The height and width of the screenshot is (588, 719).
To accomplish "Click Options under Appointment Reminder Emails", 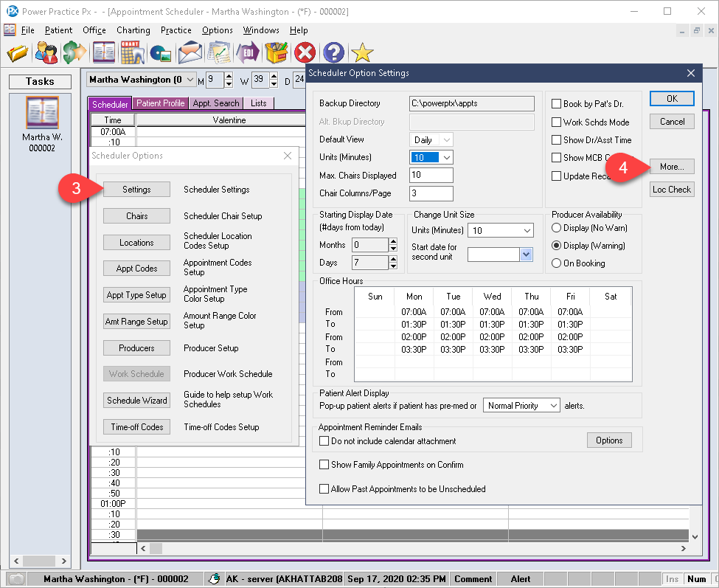I will 609,440.
